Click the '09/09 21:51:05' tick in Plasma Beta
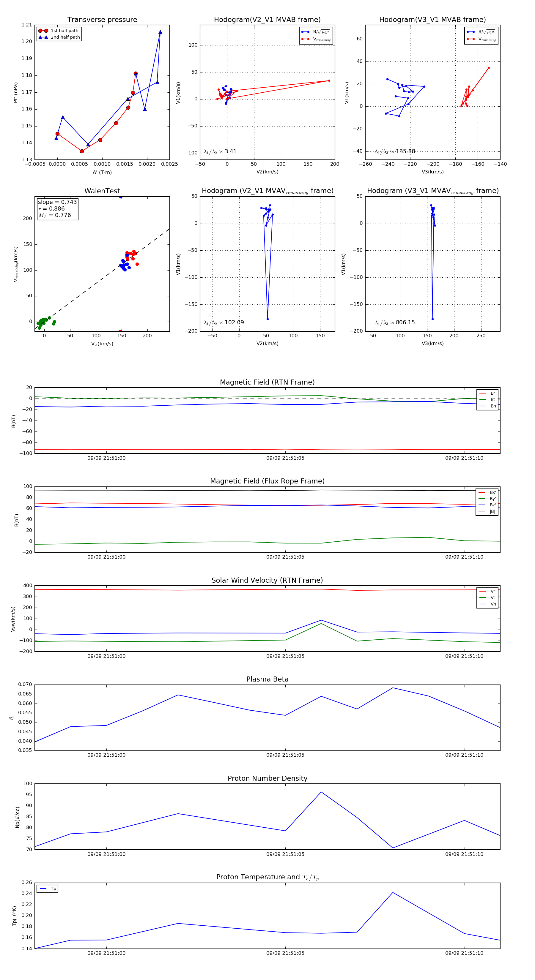The image size is (535, 980). (x=285, y=755)
